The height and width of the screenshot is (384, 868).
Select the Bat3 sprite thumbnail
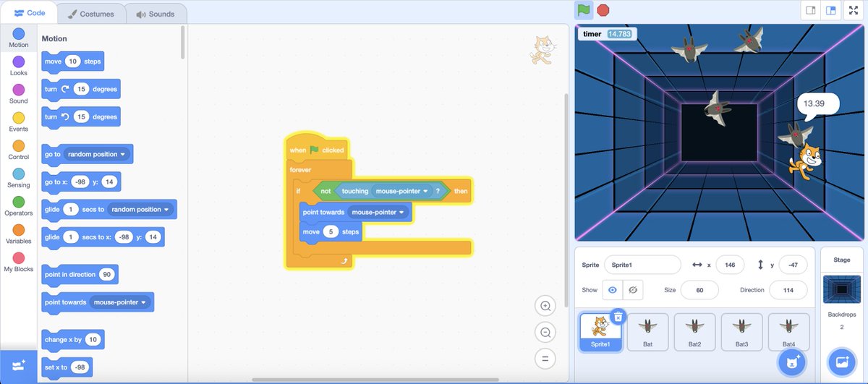(741, 332)
